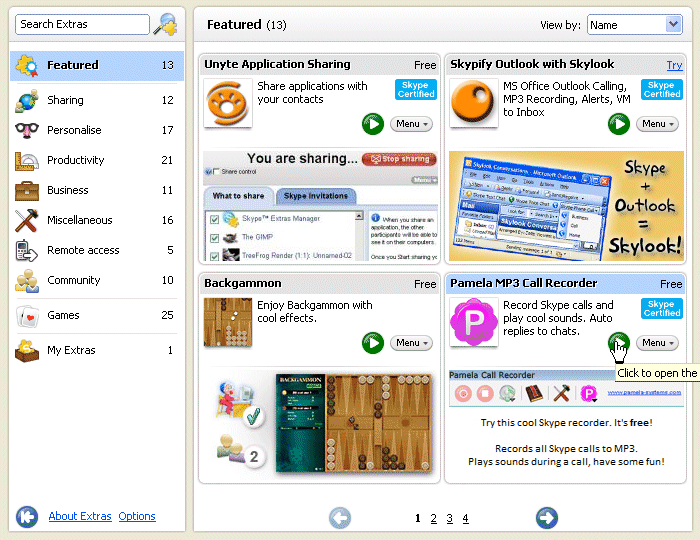
Task: Click the Backgammon game preview screenshot
Action: [354, 423]
